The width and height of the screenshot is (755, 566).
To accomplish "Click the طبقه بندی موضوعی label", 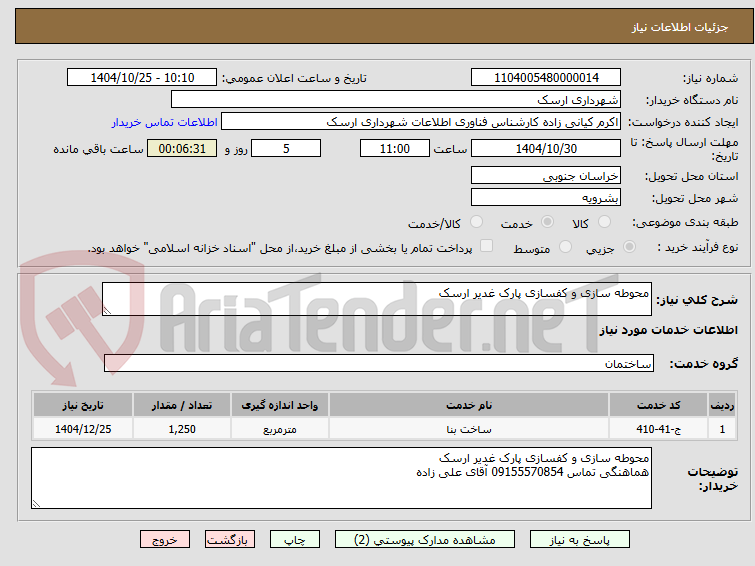I will (685, 222).
